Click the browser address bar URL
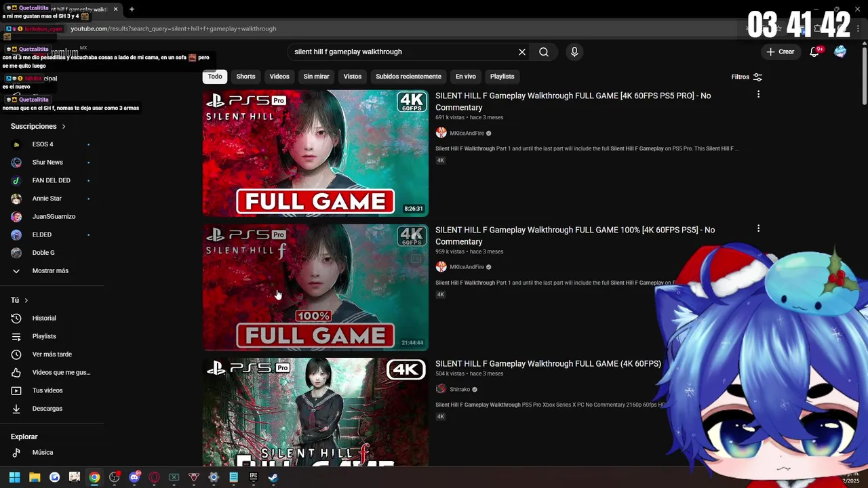868x488 pixels. 174,29
